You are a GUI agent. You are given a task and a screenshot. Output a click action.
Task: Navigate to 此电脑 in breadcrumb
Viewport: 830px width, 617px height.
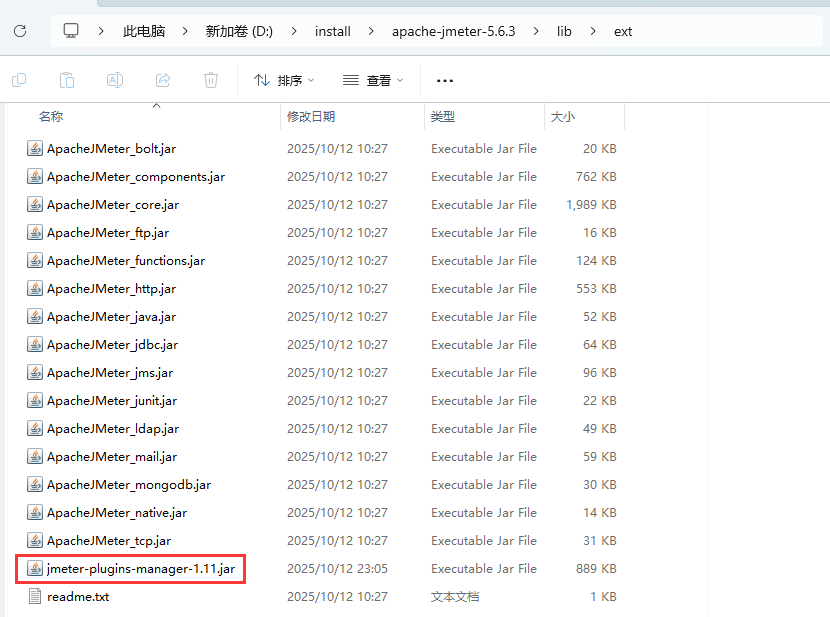coord(144,31)
